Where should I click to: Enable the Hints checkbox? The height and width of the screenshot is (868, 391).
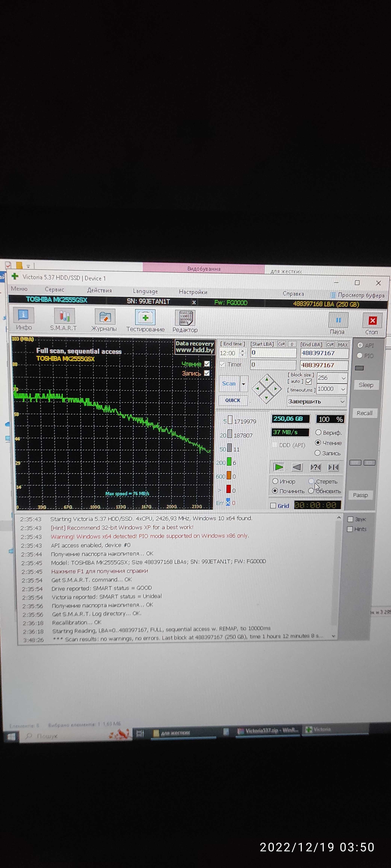350,529
